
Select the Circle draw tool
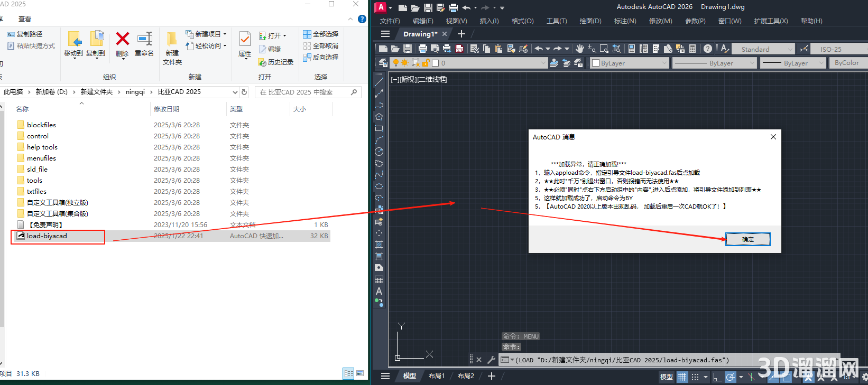[x=379, y=152]
